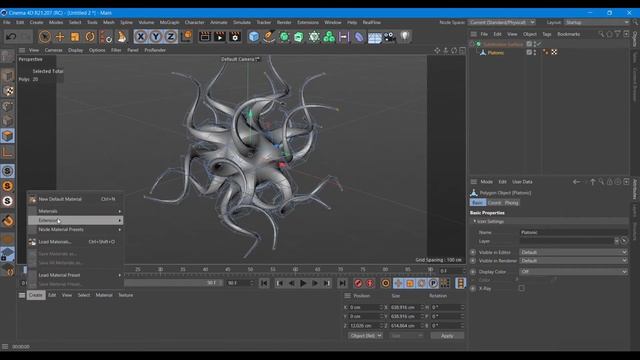
Task: Open Extensions submenu in Create menu
Action: [x=75, y=220]
